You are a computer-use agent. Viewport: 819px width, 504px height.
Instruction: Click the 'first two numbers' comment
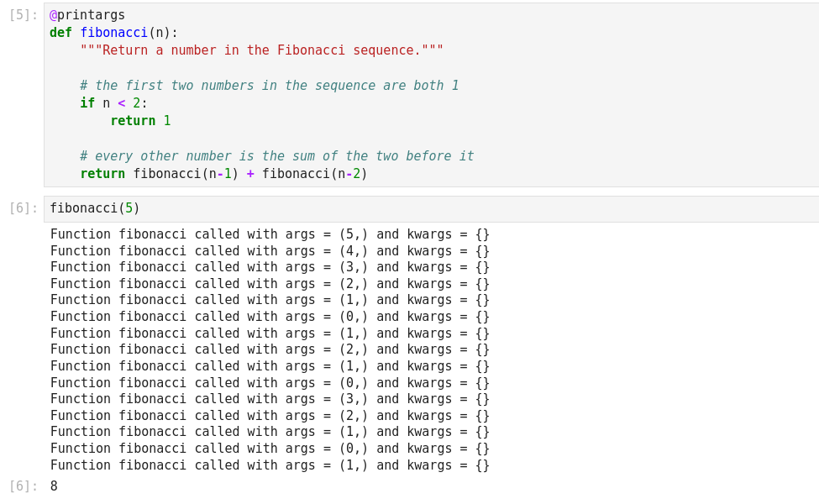[x=269, y=86]
